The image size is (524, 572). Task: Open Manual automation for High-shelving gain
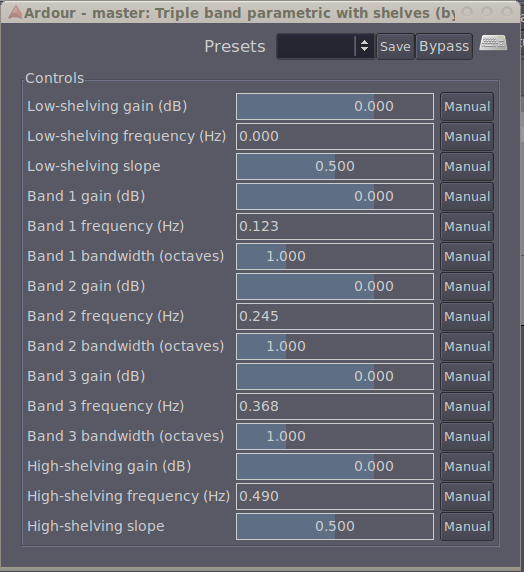click(467, 467)
